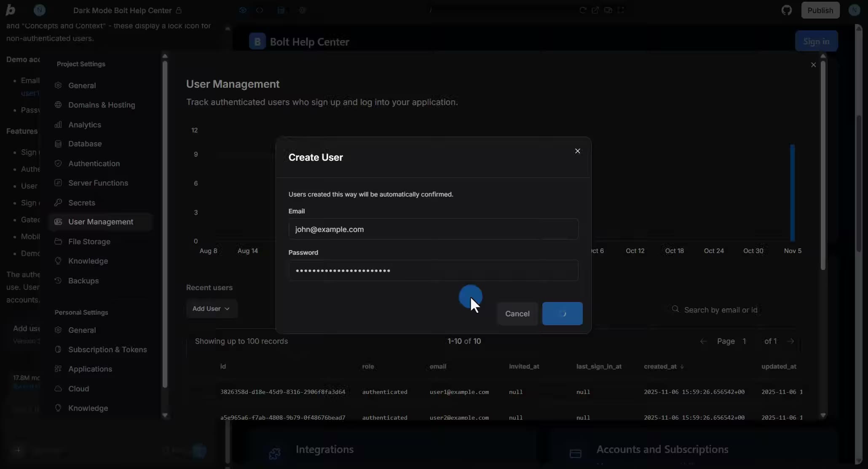This screenshot has width=868, height=469.
Task: Sort by the created_at column header
Action: [664, 366]
